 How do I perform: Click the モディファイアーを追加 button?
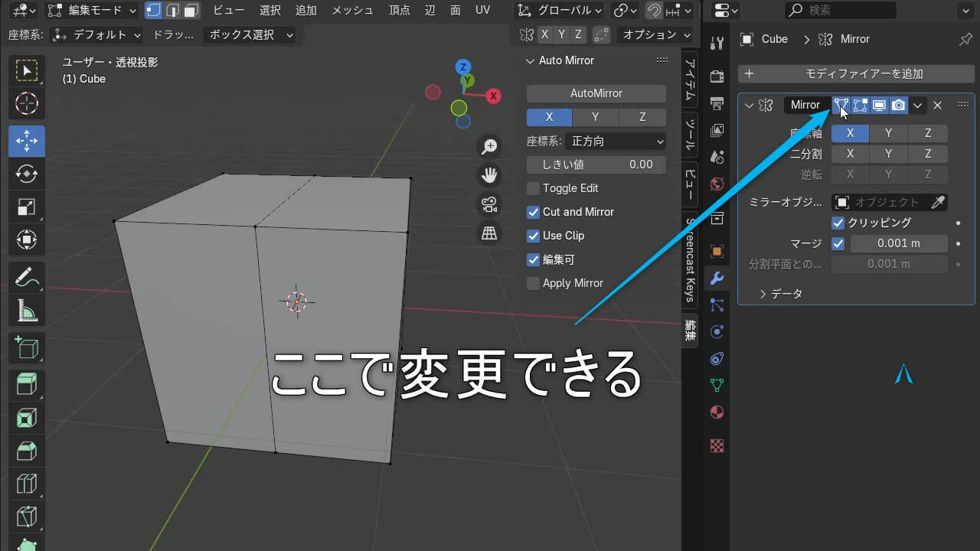click(855, 73)
